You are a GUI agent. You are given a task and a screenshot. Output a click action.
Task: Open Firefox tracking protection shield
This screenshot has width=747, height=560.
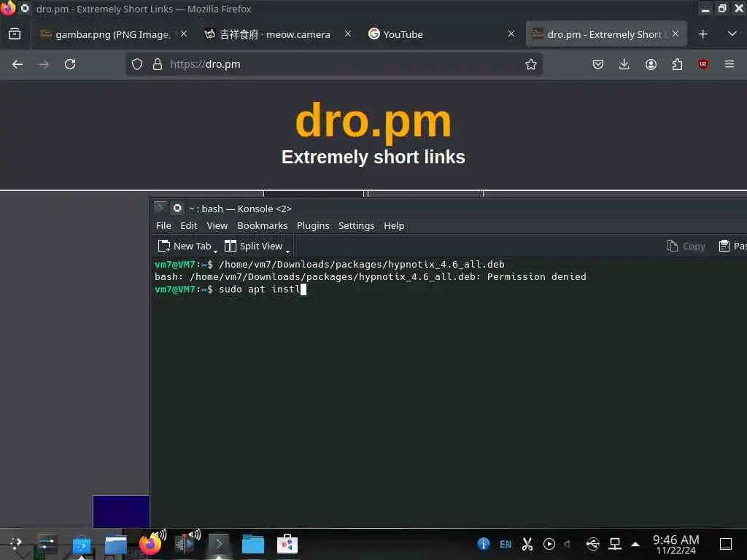pyautogui.click(x=137, y=64)
